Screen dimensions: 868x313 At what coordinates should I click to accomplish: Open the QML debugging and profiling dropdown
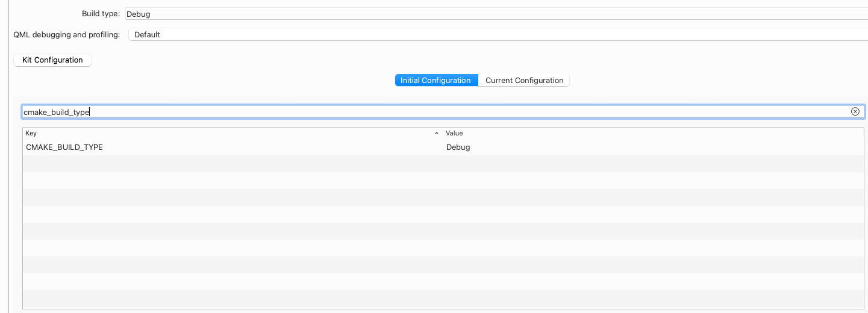(x=498, y=35)
